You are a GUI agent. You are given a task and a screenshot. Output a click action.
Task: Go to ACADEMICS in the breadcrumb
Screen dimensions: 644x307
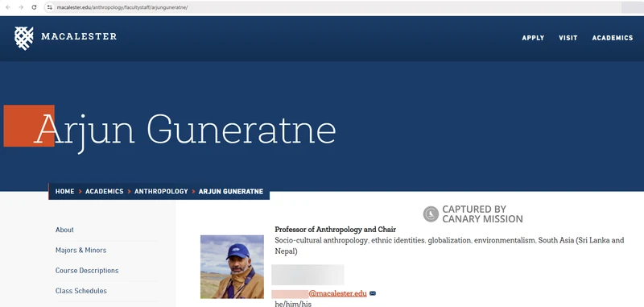[x=105, y=192]
